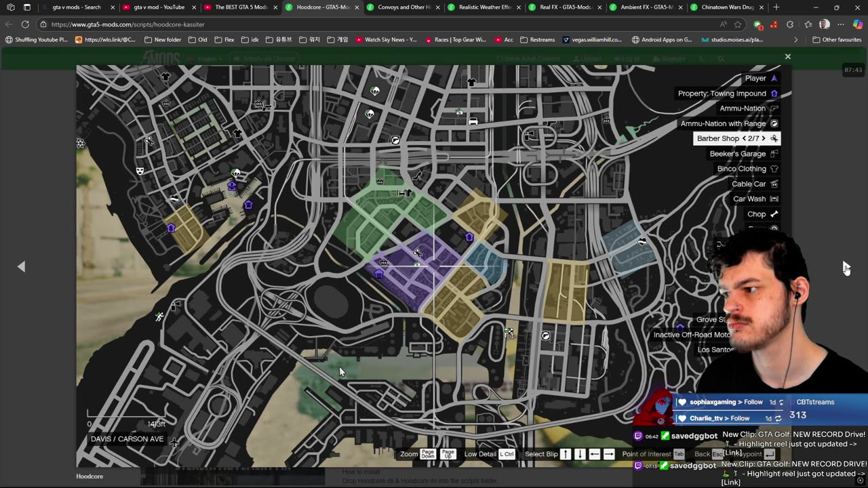Image resolution: width=868 pixels, height=488 pixels.
Task: Switch to Chinatown Wars Drug tab
Action: pos(728,7)
